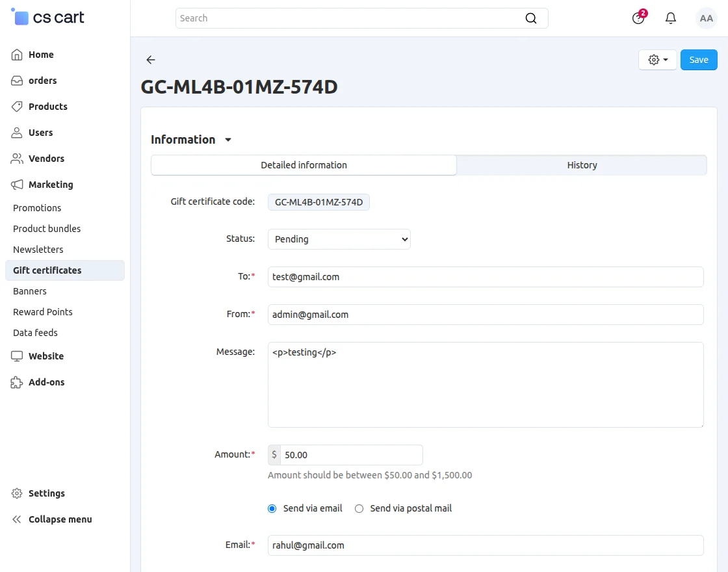This screenshot has width=728, height=572.
Task: Click inside the Message text area
Action: 486,385
